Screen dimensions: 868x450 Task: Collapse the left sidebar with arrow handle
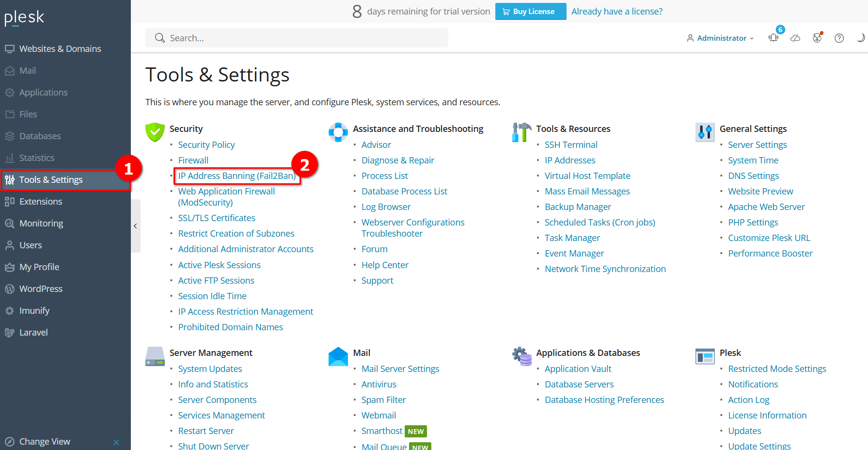(135, 226)
